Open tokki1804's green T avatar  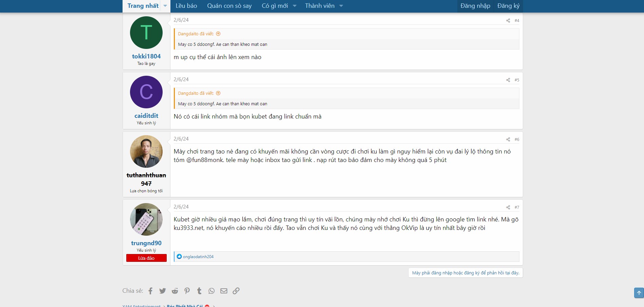146,33
